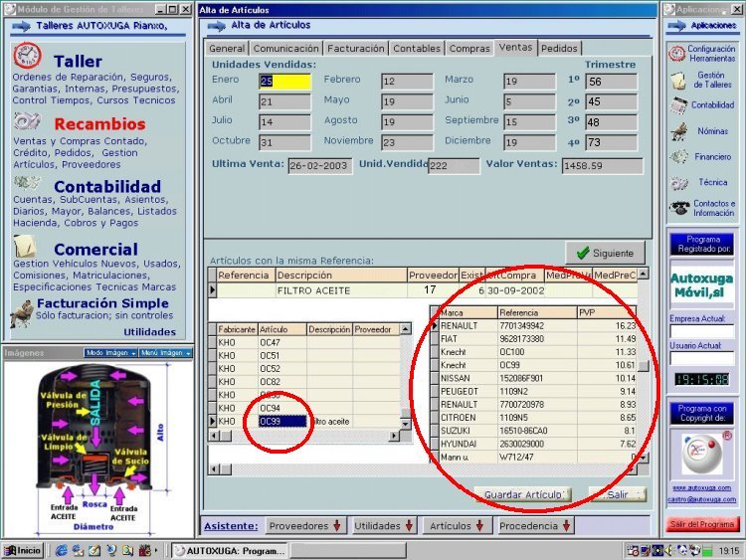Click Internet Explorer icon in quick launch
This screenshot has height=560, width=746.
tap(61, 550)
